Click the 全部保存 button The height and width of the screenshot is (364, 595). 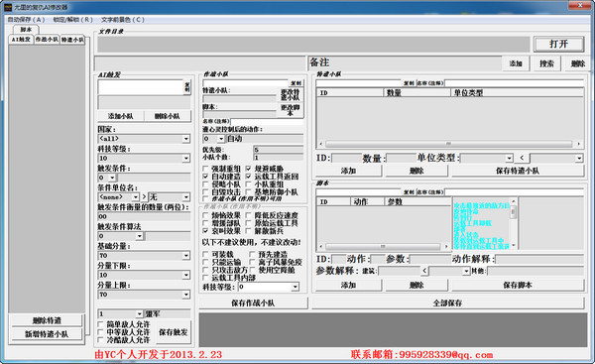tap(447, 303)
